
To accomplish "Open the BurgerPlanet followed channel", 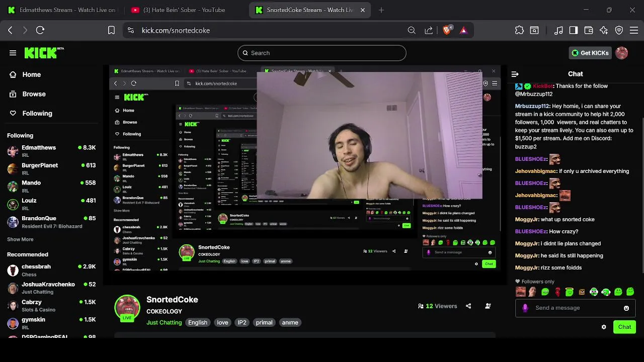I will pyautogui.click(x=51, y=168).
